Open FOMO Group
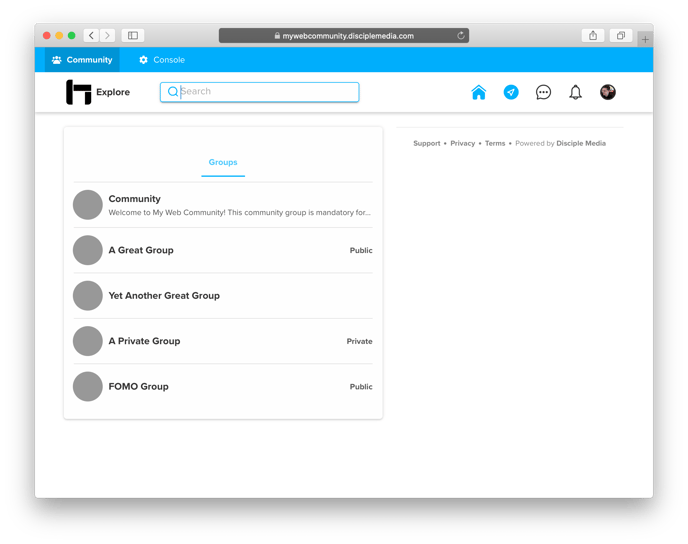The height and width of the screenshot is (544, 688). (223, 387)
